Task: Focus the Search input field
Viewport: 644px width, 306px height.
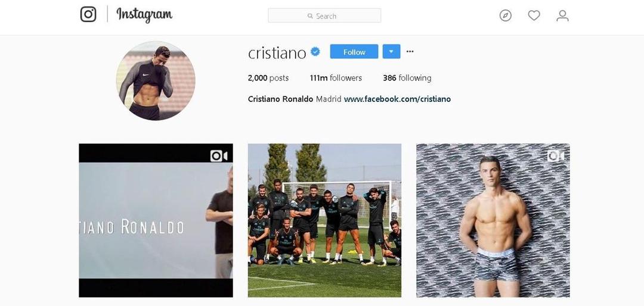Action: point(324,15)
